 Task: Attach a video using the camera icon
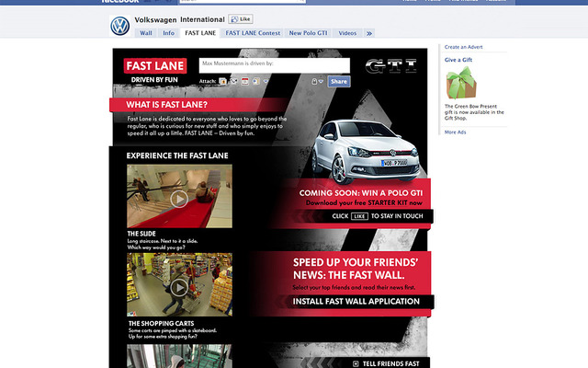click(x=233, y=81)
